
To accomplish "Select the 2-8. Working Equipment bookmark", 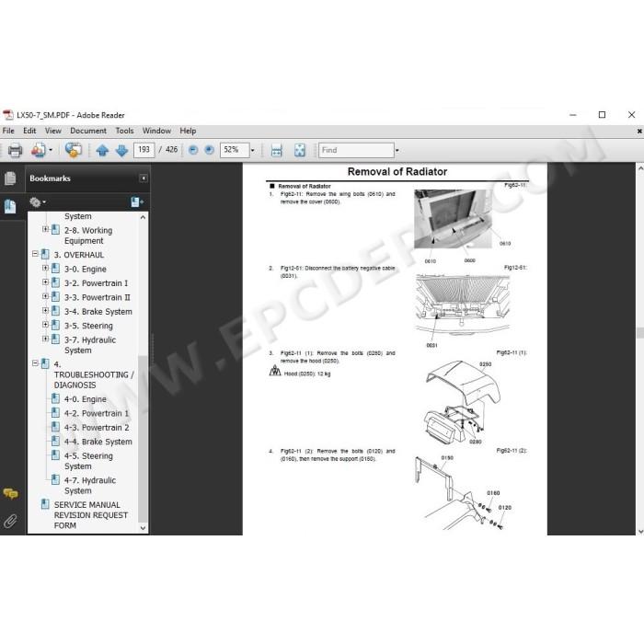I will click(x=88, y=236).
